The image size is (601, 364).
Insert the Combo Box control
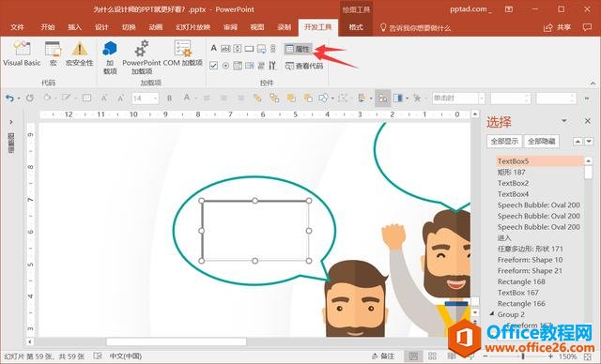(x=250, y=66)
